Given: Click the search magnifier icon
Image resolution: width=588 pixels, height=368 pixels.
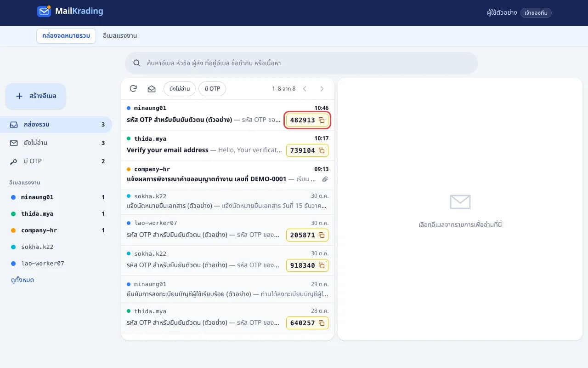Looking at the screenshot, I should (x=137, y=63).
